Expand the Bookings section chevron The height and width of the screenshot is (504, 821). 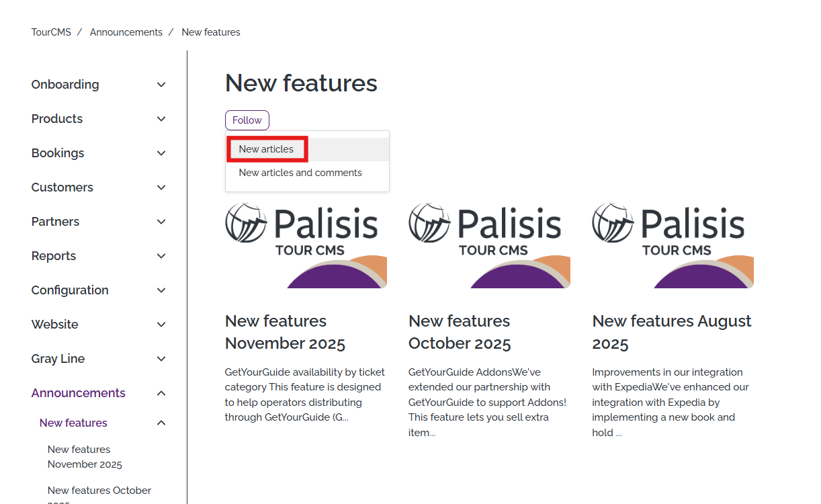click(x=161, y=153)
